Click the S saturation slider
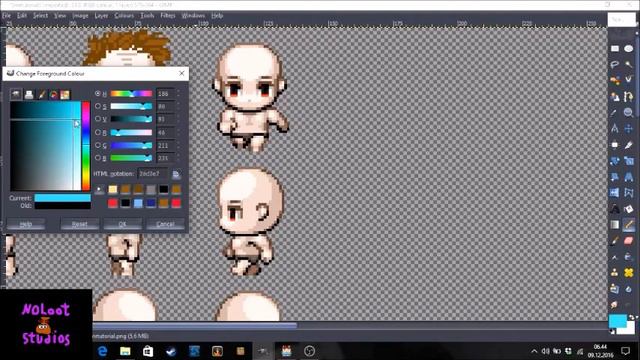Screen dimensions: 640x360 point(131,106)
